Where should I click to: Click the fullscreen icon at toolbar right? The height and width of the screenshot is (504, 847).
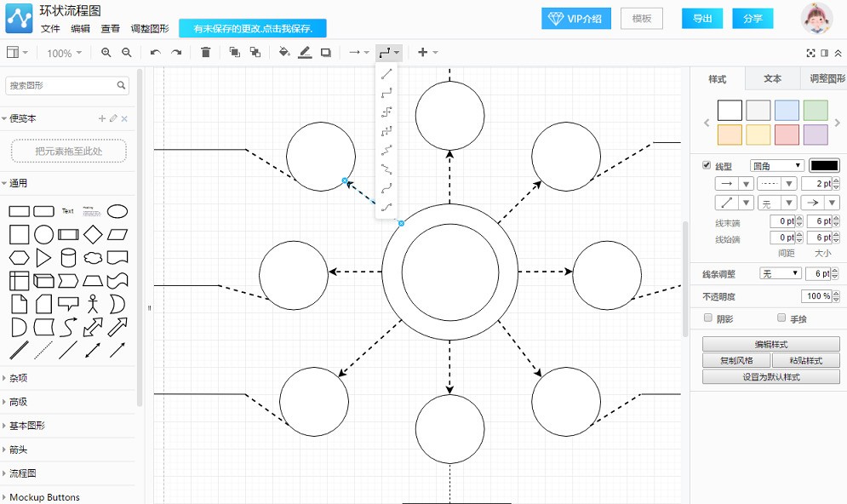tap(810, 53)
